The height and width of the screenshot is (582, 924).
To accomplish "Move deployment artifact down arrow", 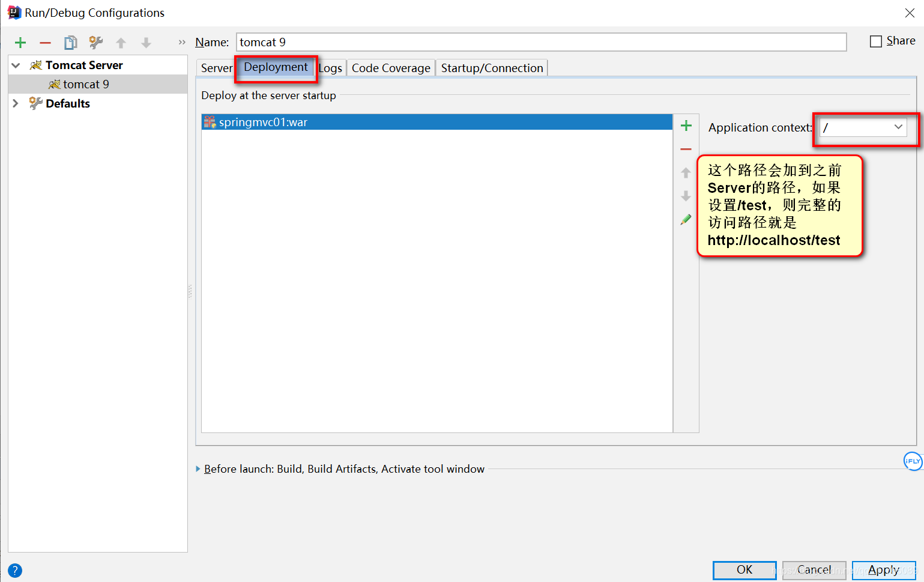I will (686, 196).
